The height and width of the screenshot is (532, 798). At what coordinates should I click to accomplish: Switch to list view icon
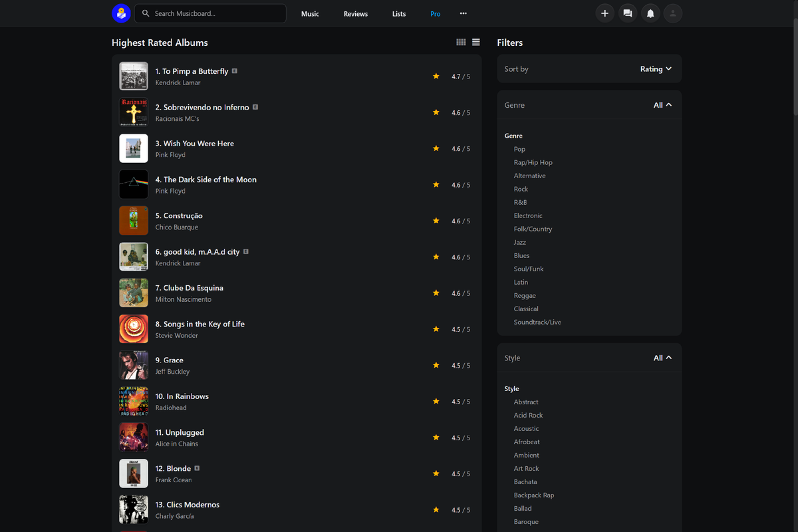coord(476,43)
